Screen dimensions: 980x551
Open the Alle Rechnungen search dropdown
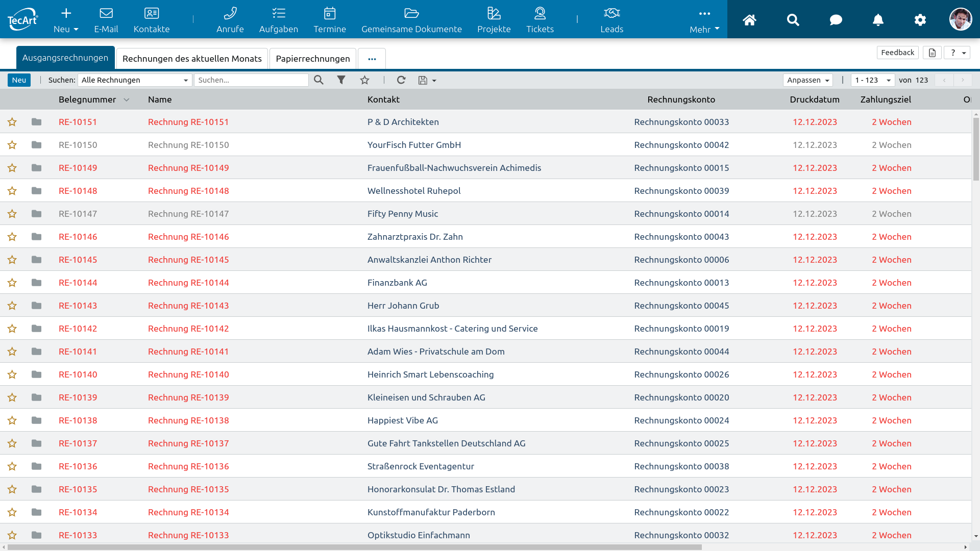tap(135, 80)
